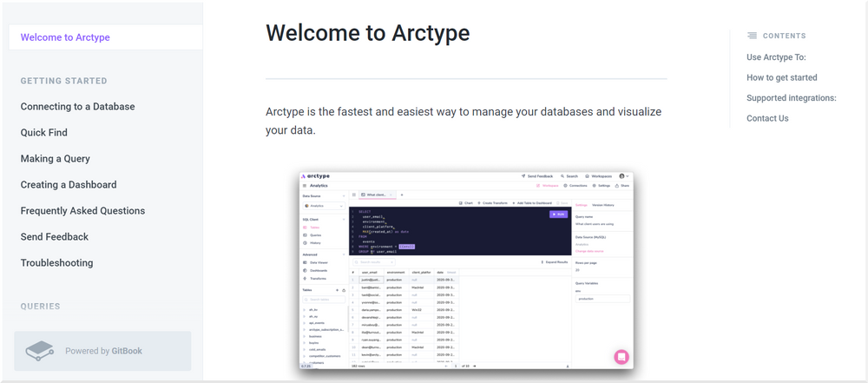
Task: Open the Welcome to Arctype sidebar page
Action: point(105,37)
